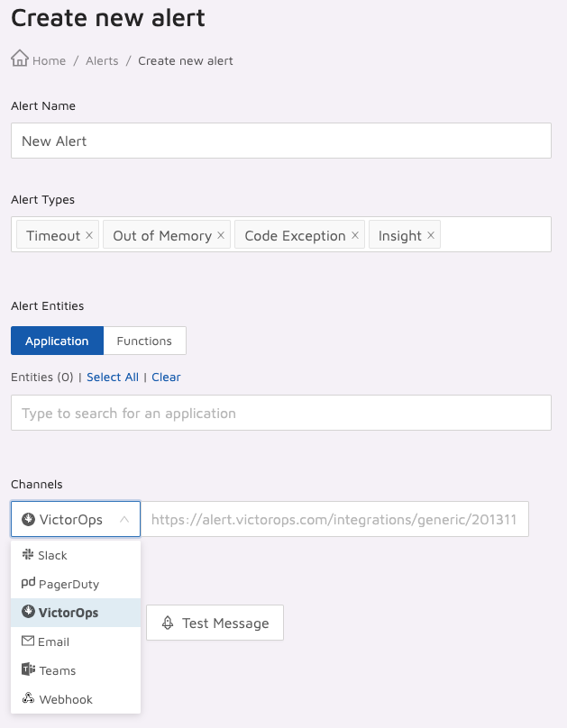Click the Home house icon in breadcrumb
The height and width of the screenshot is (728, 567).
tap(20, 59)
